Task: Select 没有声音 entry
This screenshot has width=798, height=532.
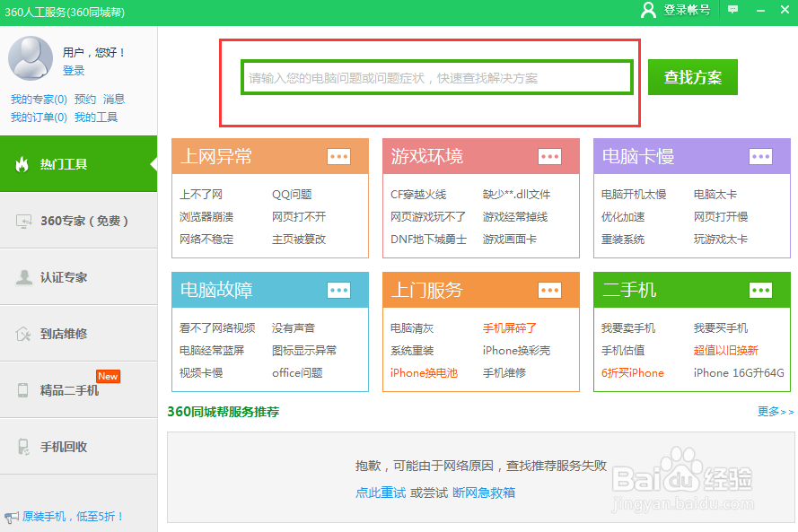Action: pyautogui.click(x=294, y=328)
